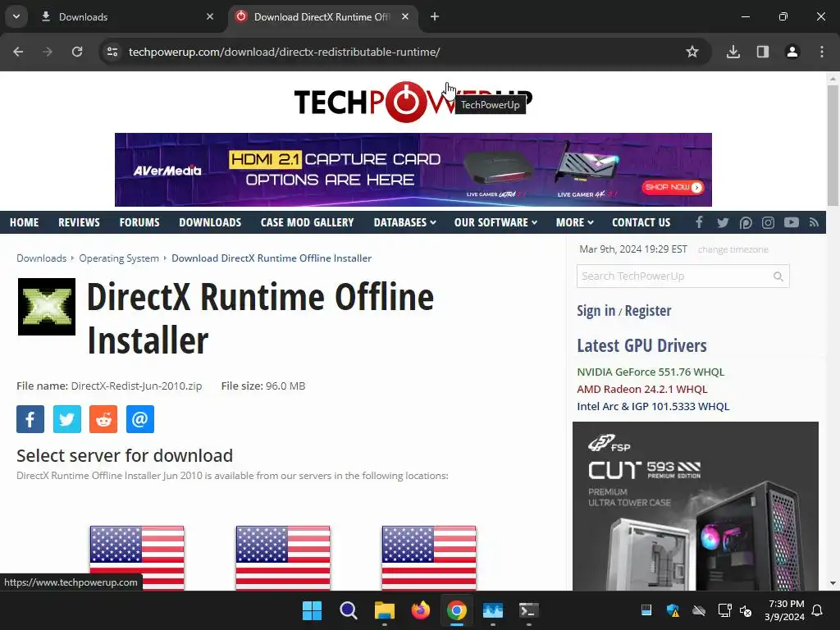This screenshot has height=630, width=840.
Task: Click taskbar clock showing 7:30 PM
Action: pos(784,610)
